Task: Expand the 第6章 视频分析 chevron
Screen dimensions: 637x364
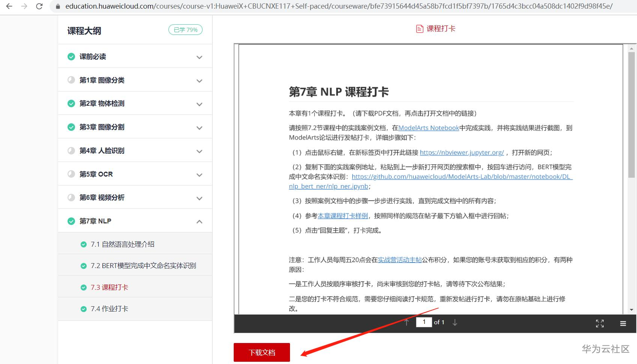Action: tap(200, 198)
